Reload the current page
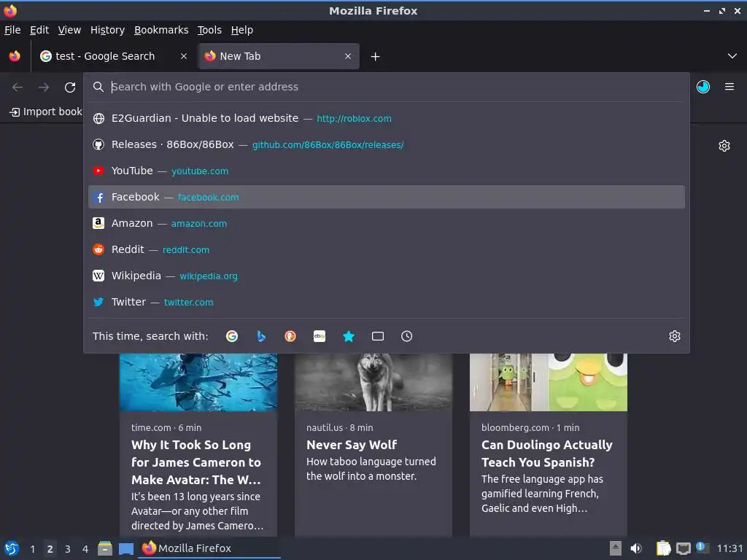Viewport: 747px width, 560px height. click(70, 87)
